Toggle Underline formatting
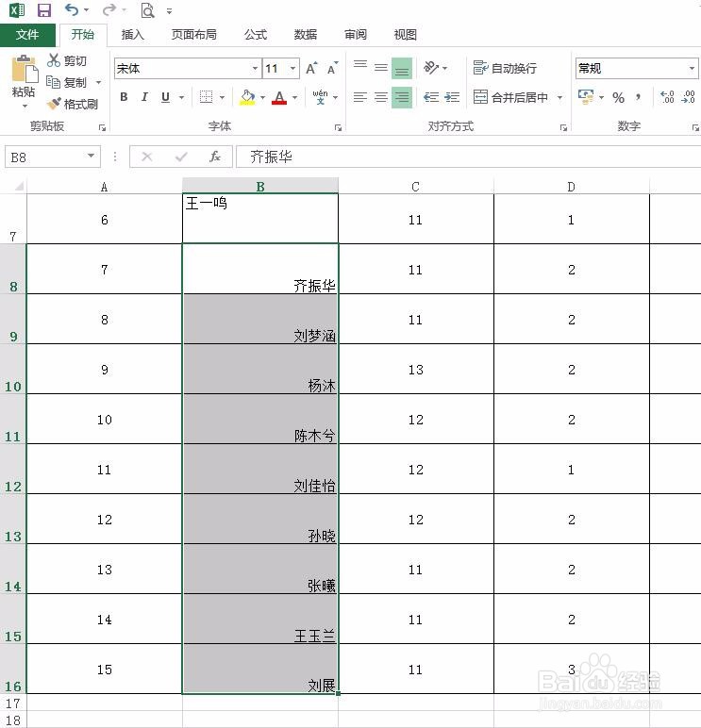 (x=165, y=97)
